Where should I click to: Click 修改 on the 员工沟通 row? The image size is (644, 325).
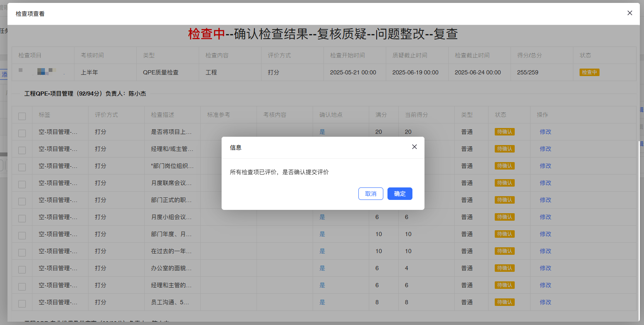[545, 302]
